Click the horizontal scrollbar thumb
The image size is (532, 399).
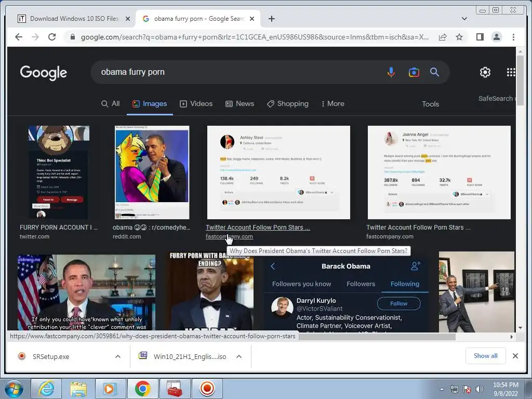[x=377, y=337]
